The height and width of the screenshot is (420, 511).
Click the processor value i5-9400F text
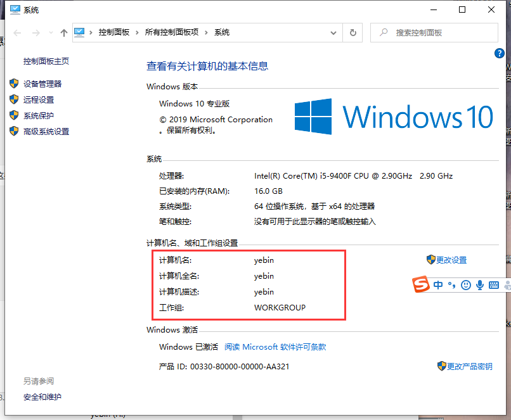(353, 176)
